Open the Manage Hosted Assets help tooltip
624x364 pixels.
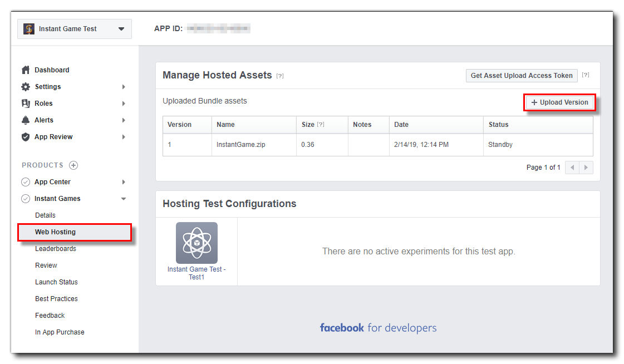[280, 76]
